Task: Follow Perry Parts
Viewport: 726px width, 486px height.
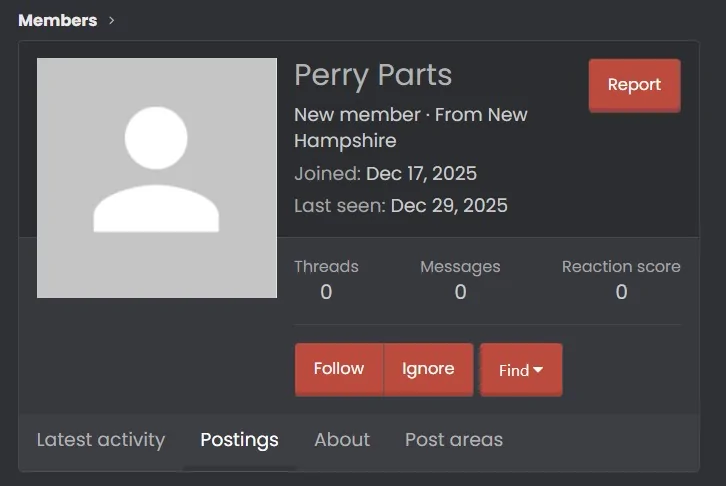Action: click(339, 369)
